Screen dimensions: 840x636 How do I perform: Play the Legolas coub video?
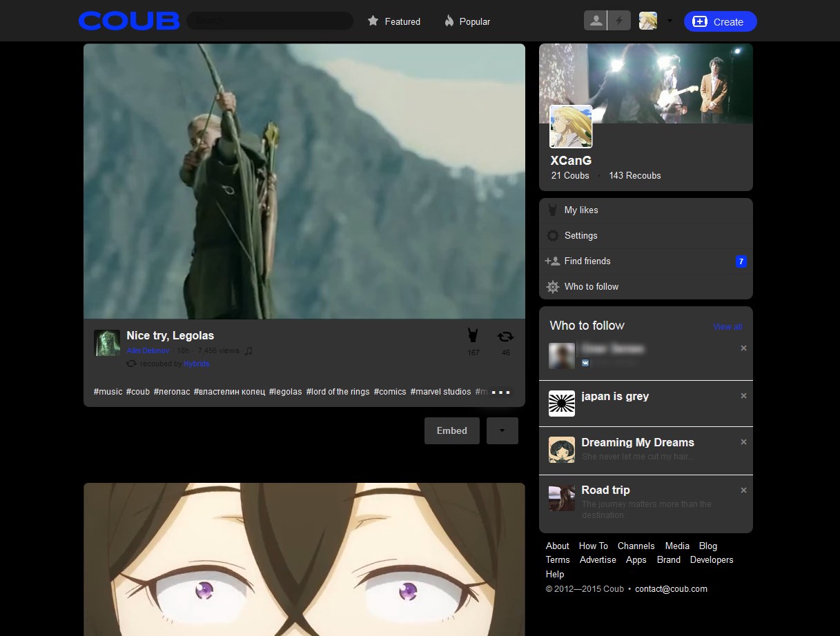tap(304, 181)
